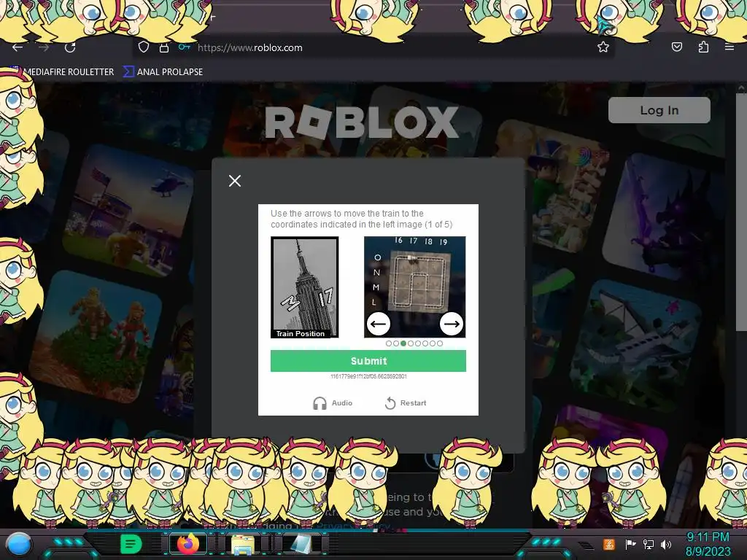
Task: Click the browser Forward arrow
Action: tap(43, 47)
